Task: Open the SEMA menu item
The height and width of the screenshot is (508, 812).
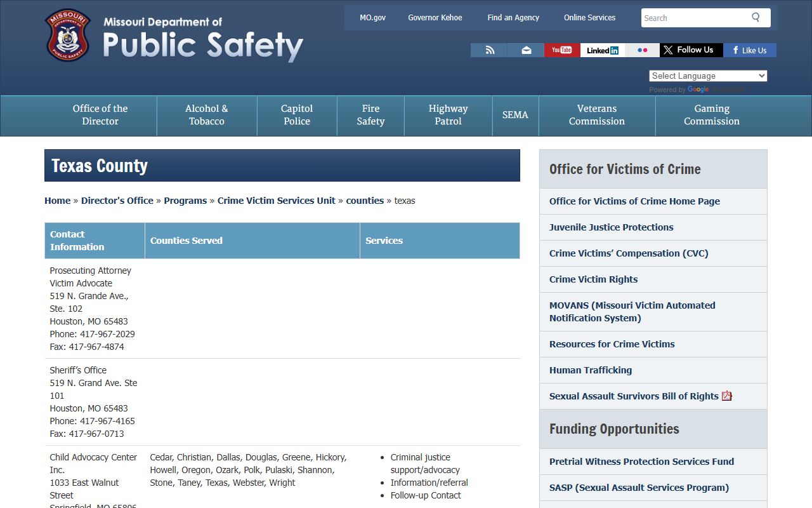Action: tap(515, 115)
